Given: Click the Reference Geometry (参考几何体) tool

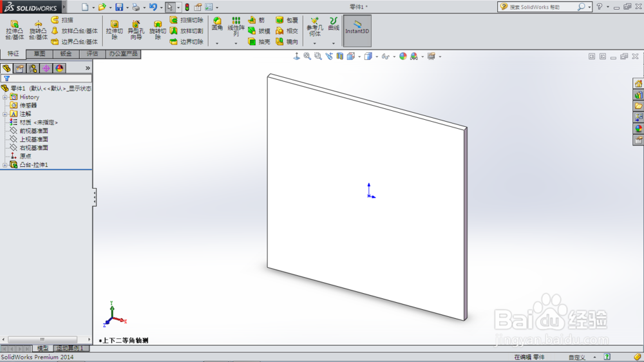Looking at the screenshot, I should 315,26.
